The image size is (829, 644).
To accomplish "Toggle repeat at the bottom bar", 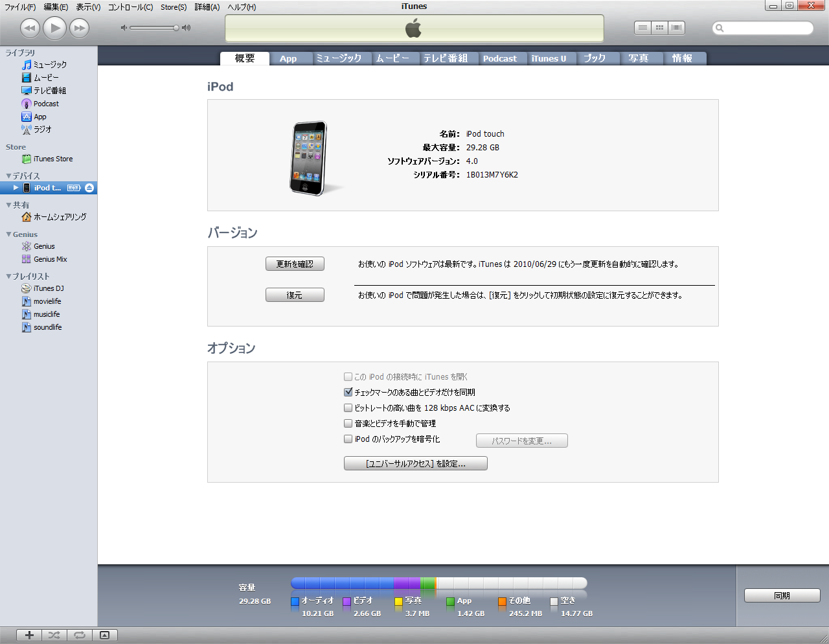I will [80, 635].
